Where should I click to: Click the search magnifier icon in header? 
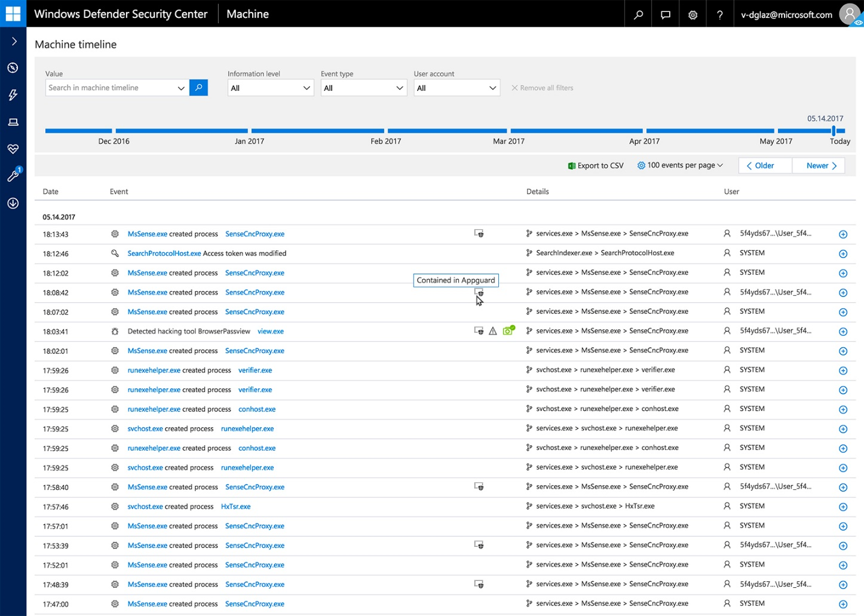[638, 14]
